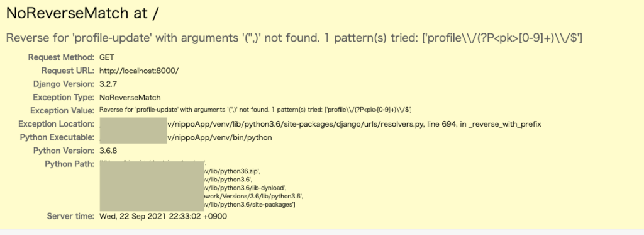
Task: Click the Exception Value label
Action: coord(62,111)
